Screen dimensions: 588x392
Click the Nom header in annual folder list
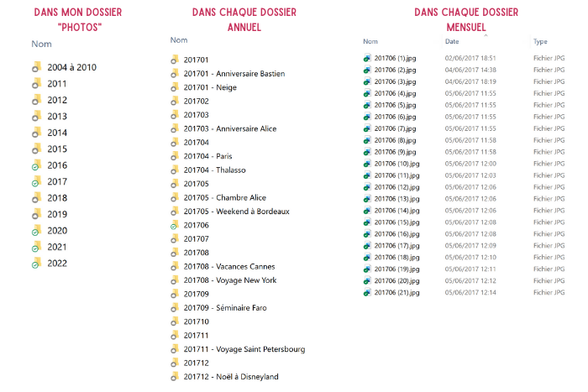pyautogui.click(x=178, y=40)
